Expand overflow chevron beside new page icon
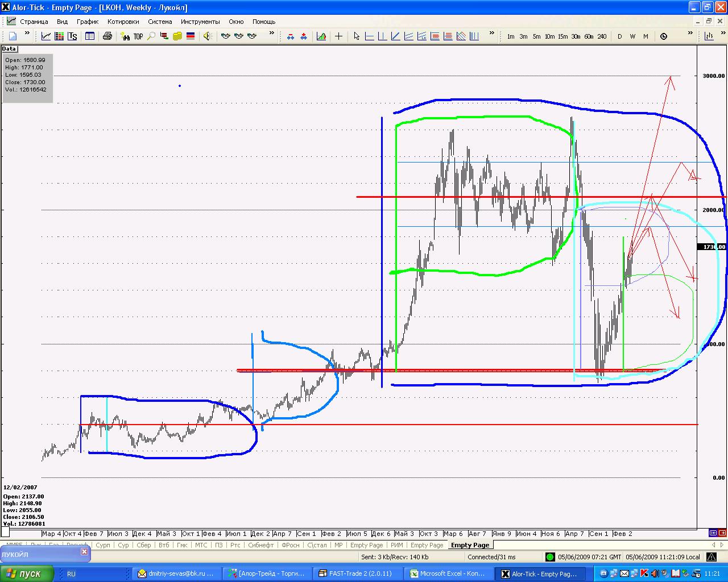 pyautogui.click(x=27, y=34)
